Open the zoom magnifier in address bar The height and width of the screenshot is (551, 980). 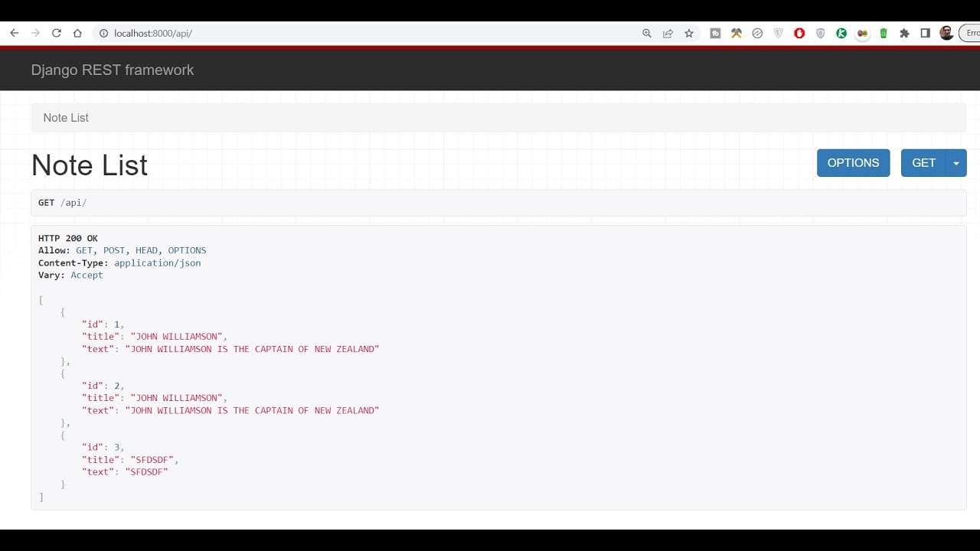pyautogui.click(x=647, y=33)
